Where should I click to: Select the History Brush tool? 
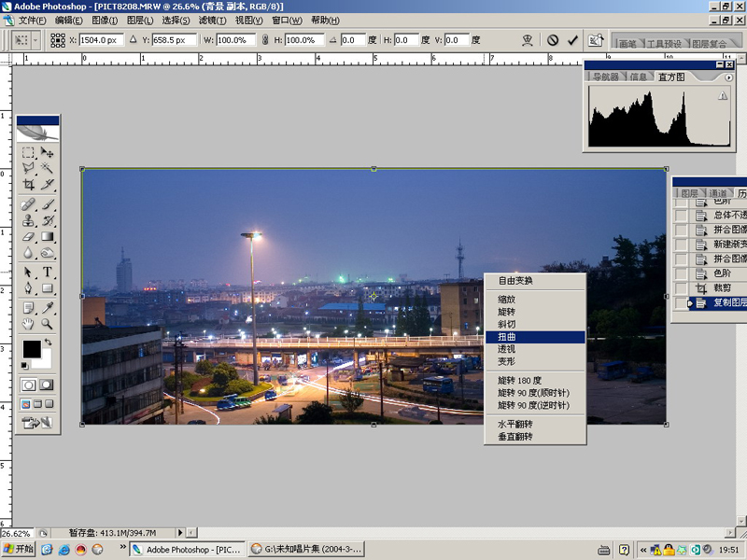pyautogui.click(x=47, y=220)
